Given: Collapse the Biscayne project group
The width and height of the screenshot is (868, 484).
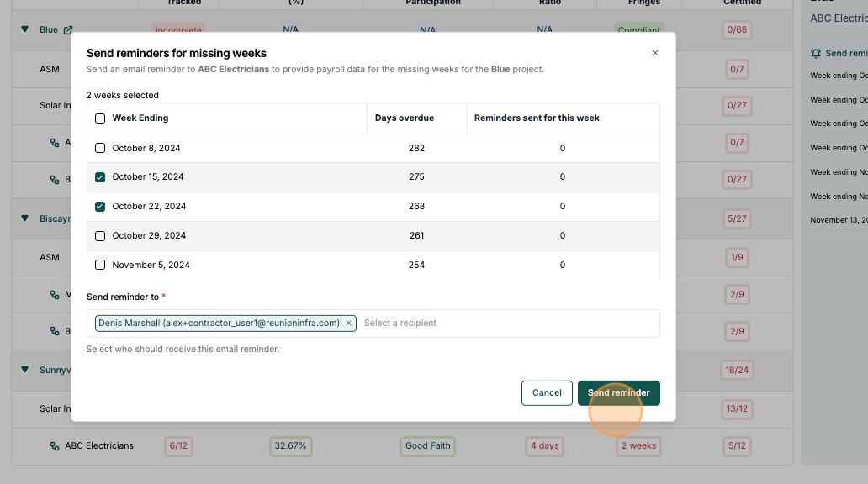Looking at the screenshot, I should [25, 218].
